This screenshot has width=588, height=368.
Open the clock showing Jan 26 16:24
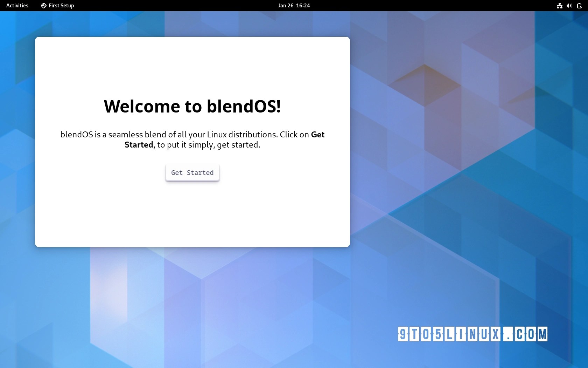click(x=294, y=6)
